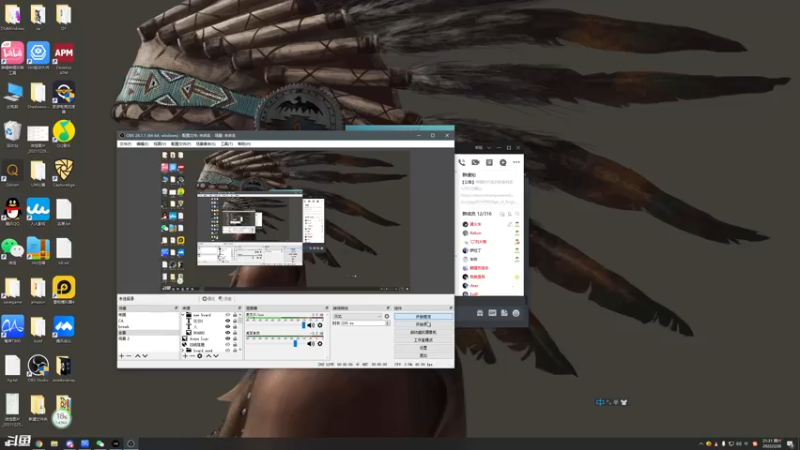Toggle visibility eye of the doaps logo source
800x450 pixels.
coord(228,339)
